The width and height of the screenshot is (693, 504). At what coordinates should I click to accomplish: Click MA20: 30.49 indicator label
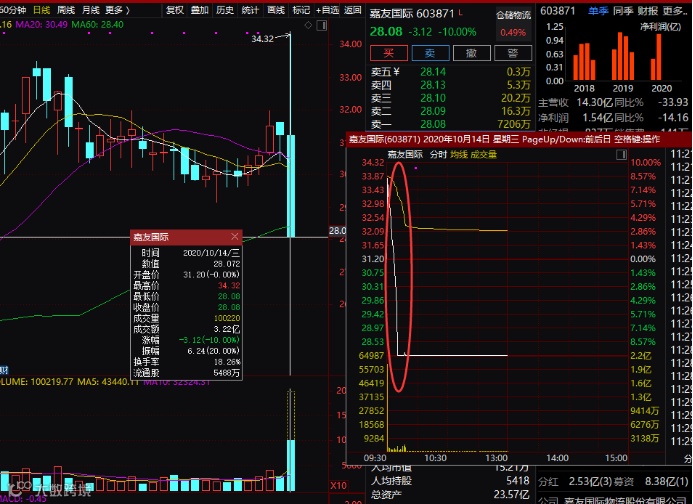tap(41, 24)
